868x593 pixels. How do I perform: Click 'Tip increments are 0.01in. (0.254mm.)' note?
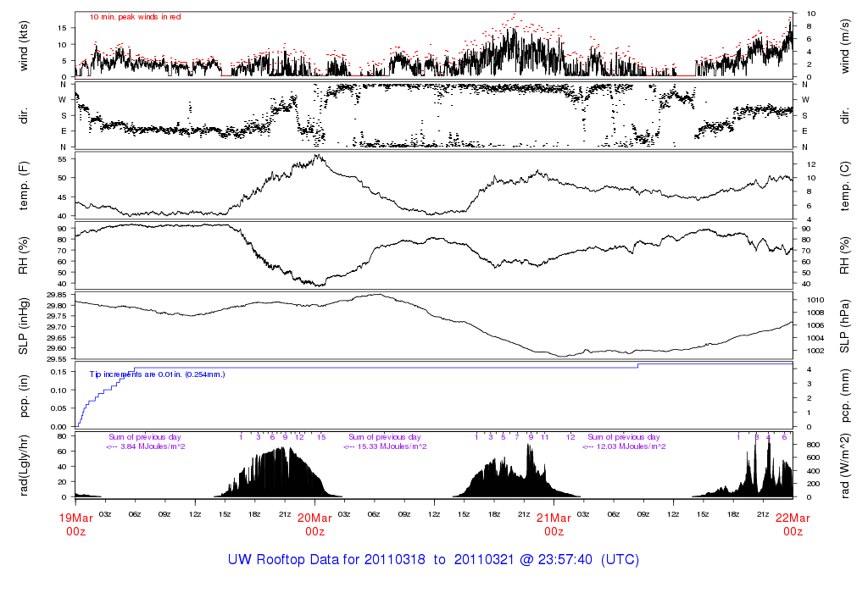tap(157, 374)
